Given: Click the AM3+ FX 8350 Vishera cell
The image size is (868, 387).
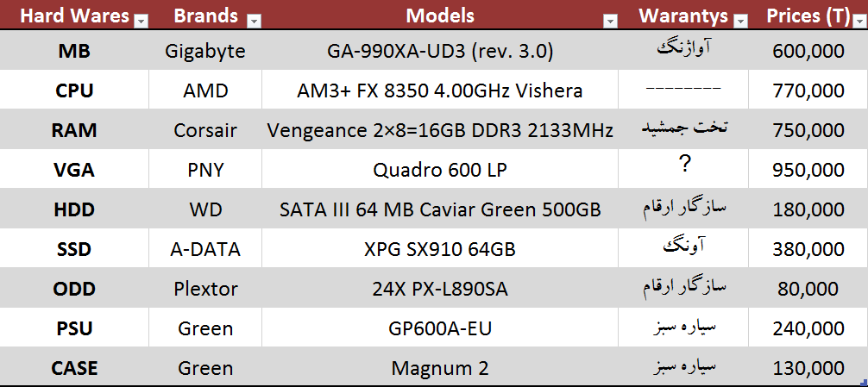Looking at the screenshot, I should click(x=440, y=91).
